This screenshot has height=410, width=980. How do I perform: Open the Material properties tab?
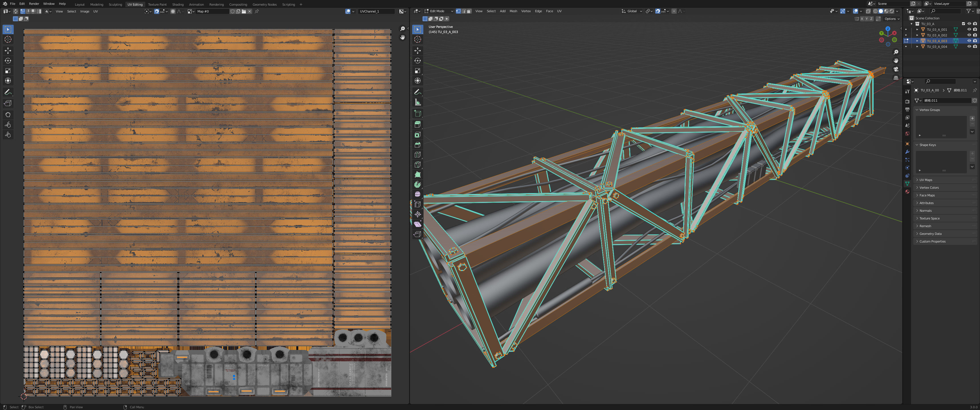click(x=907, y=192)
